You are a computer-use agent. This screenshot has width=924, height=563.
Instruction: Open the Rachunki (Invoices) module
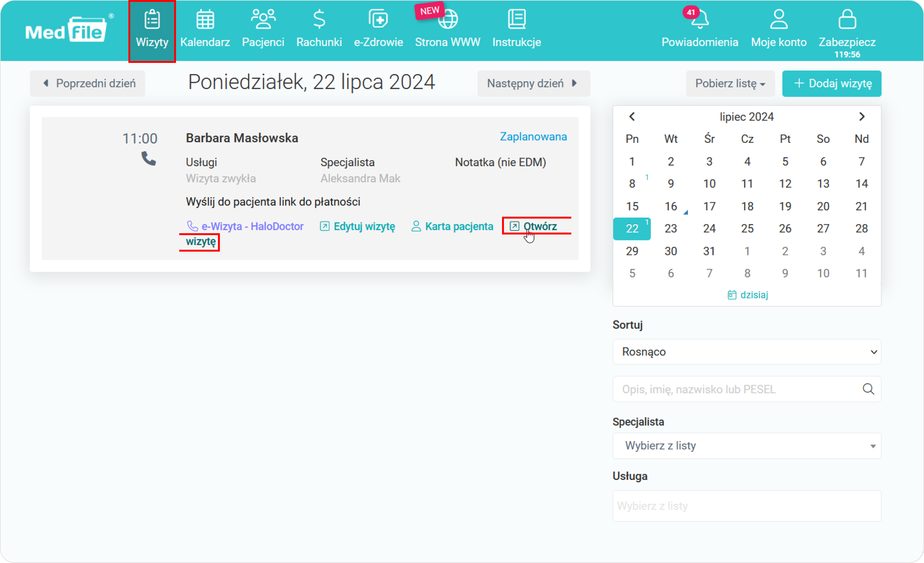click(319, 30)
